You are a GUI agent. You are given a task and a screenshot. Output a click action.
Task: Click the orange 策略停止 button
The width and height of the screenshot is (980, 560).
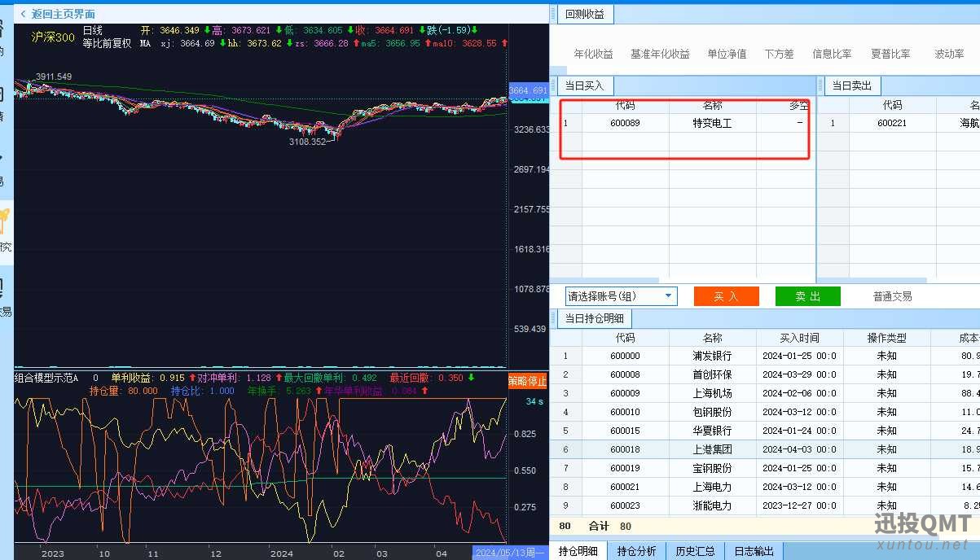pyautogui.click(x=527, y=381)
